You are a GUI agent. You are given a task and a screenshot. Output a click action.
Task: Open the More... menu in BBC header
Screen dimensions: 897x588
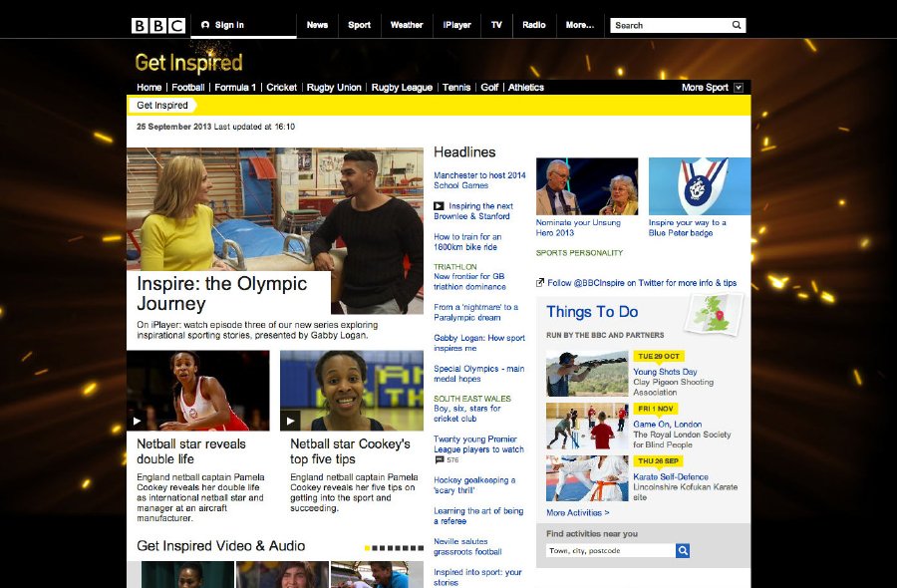click(x=579, y=25)
